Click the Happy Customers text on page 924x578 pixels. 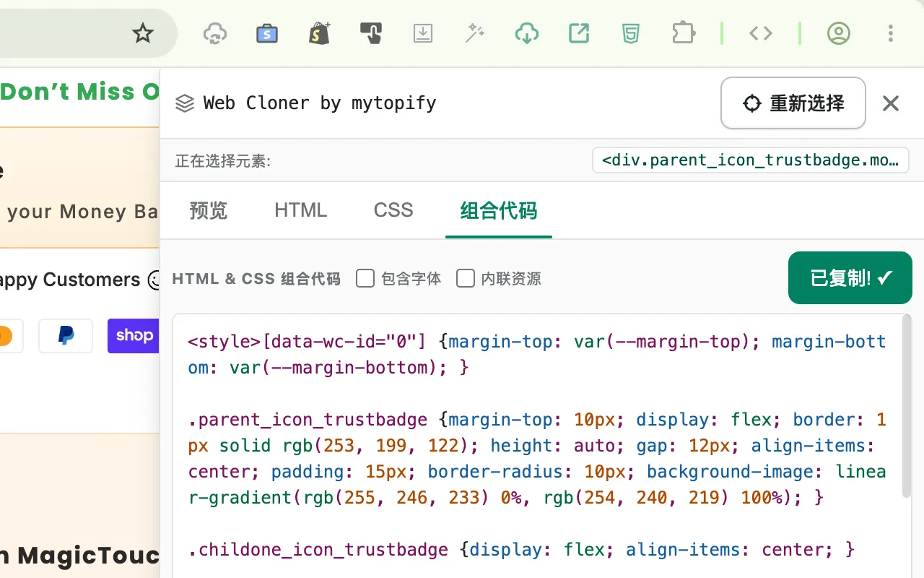70,280
